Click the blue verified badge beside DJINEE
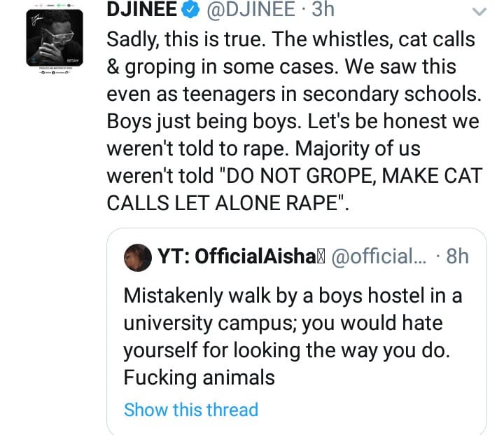The image size is (504, 435). click(189, 11)
